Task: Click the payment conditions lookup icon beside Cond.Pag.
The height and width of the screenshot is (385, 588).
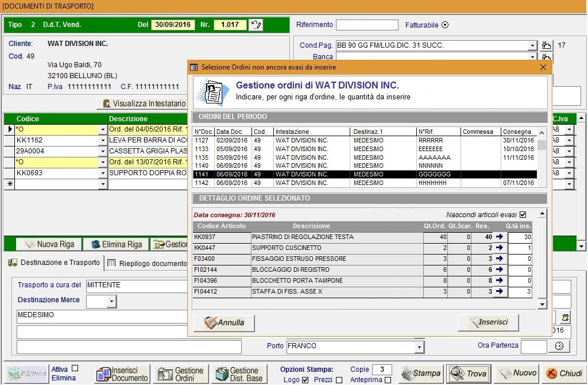Action: point(547,45)
